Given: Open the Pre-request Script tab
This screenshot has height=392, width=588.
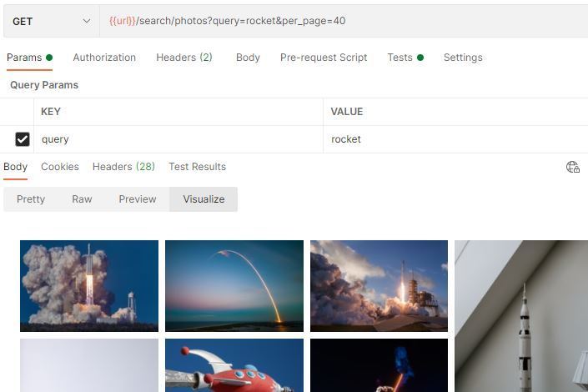Looking at the screenshot, I should (324, 58).
